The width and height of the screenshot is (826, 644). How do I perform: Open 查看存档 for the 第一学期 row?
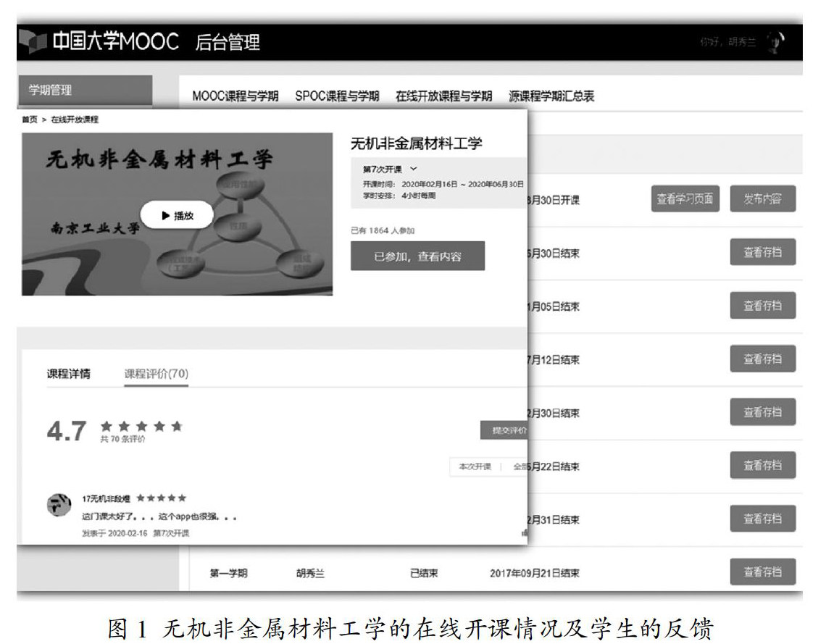[762, 572]
